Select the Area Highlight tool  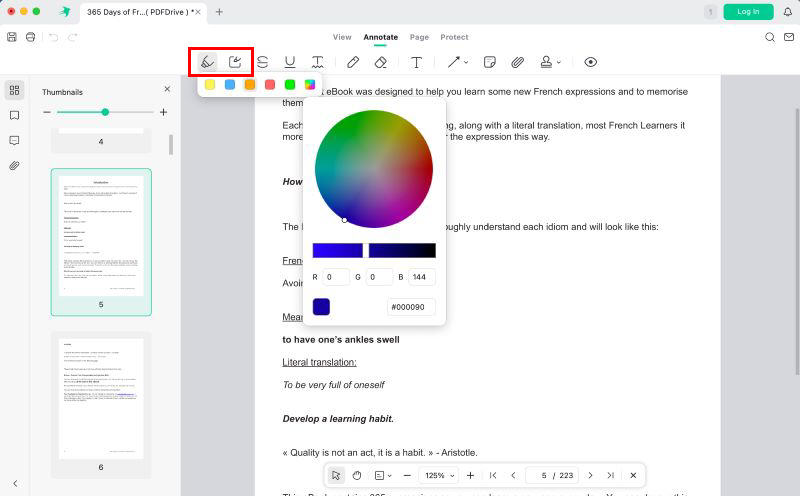235,62
